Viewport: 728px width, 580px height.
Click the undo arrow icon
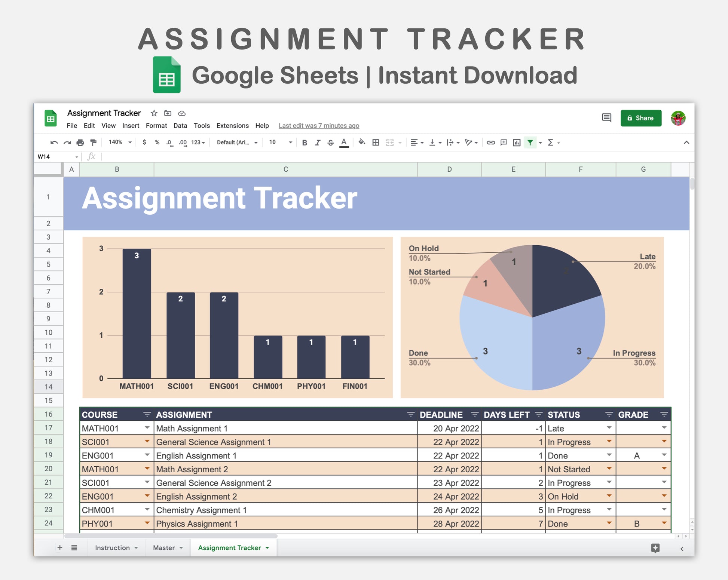pos(54,142)
